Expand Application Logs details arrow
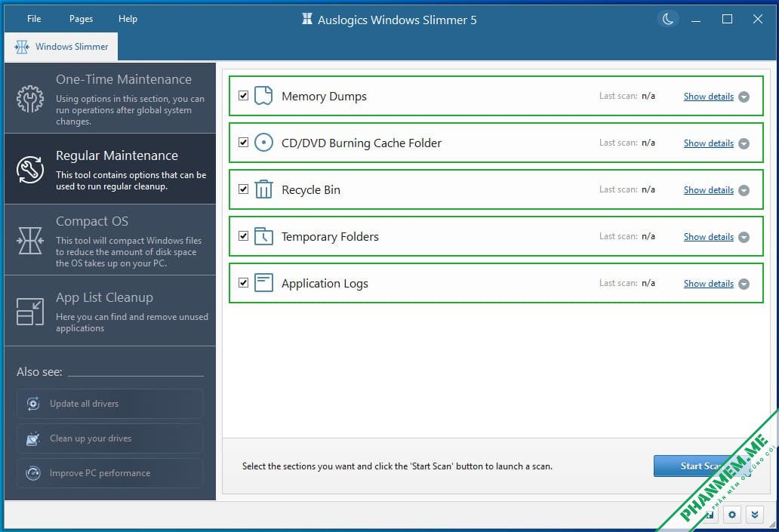779x532 pixels. (744, 284)
